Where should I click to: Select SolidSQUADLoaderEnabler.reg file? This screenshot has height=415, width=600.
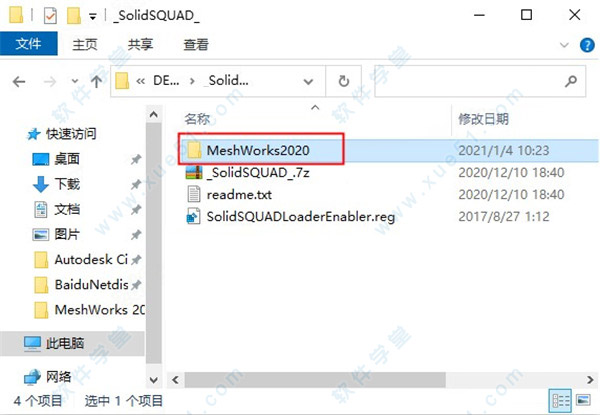(x=291, y=217)
